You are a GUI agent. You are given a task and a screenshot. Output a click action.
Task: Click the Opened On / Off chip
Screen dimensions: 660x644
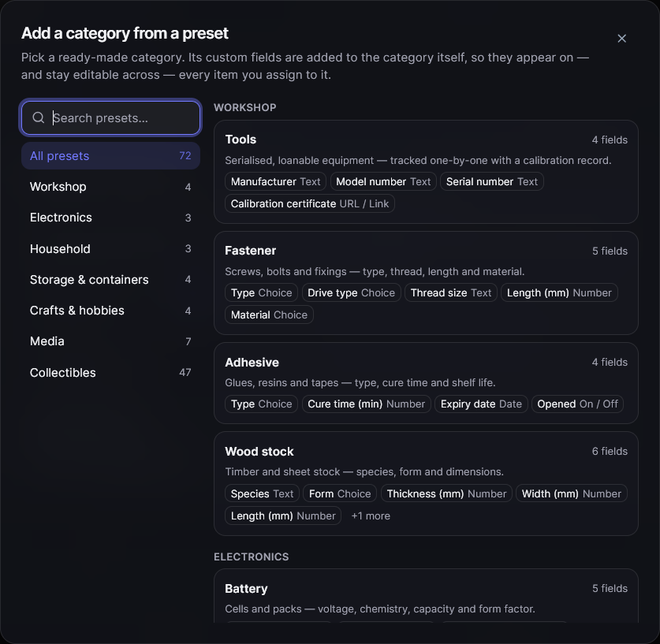tap(577, 404)
